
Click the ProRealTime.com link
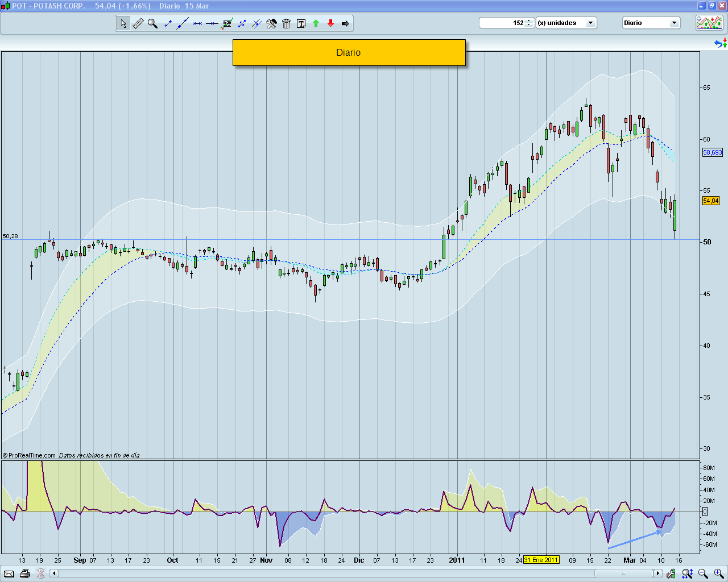click(x=30, y=455)
